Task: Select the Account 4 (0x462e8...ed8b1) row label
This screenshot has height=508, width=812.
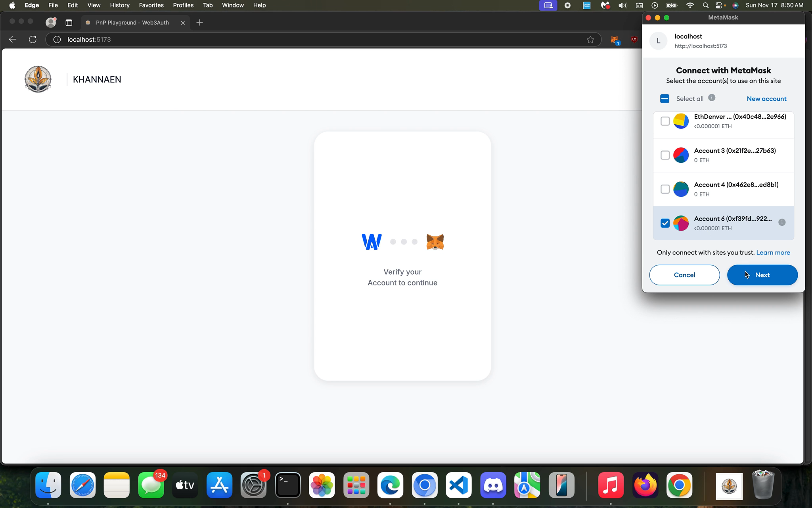Action: pyautogui.click(x=736, y=185)
